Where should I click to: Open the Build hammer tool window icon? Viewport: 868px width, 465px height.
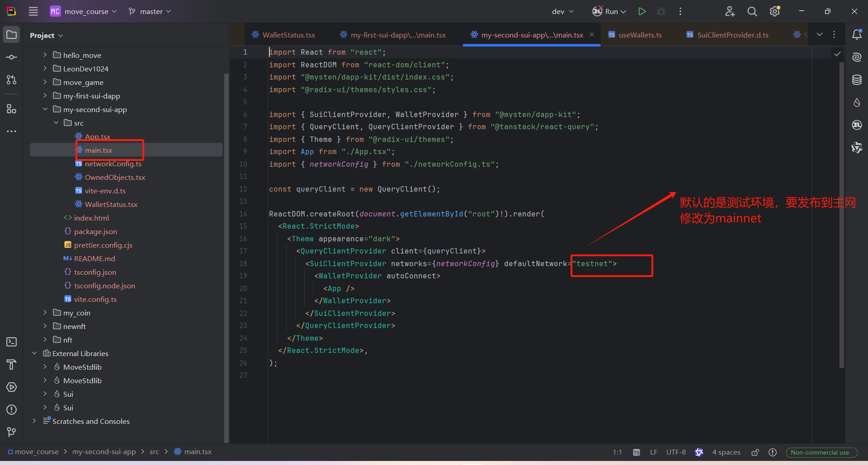click(x=12, y=365)
